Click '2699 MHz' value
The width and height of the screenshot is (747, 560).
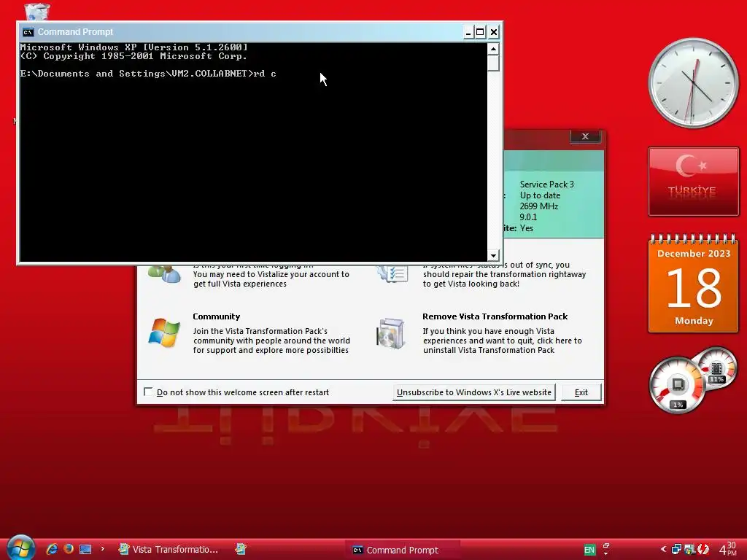coord(539,206)
